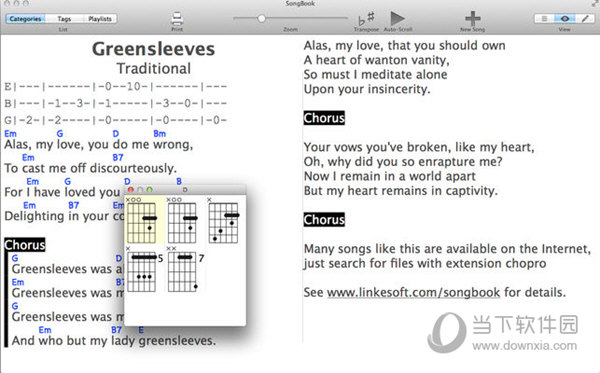Image resolution: width=600 pixels, height=373 pixels.
Task: Click B7 chord above 'discourteously'
Action: [x=118, y=158]
